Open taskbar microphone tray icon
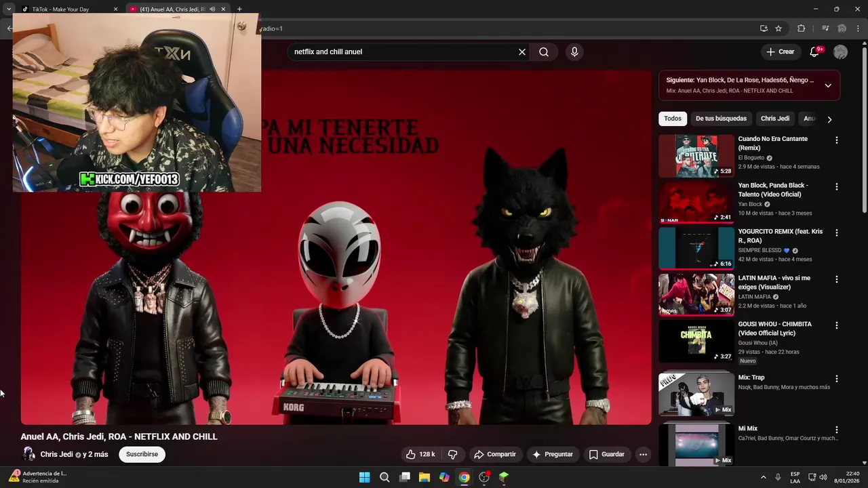The width and height of the screenshot is (868, 488). (x=778, y=477)
